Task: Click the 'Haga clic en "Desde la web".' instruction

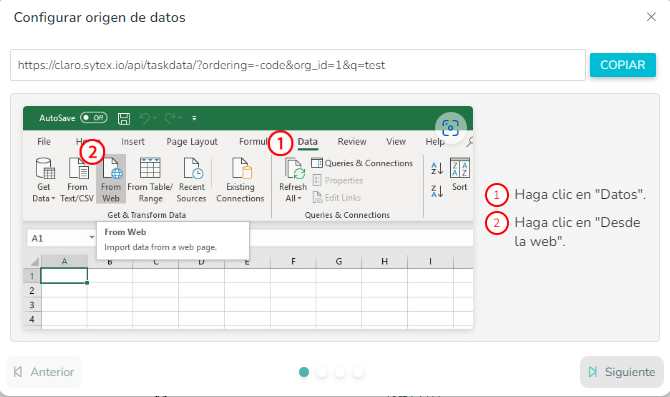Action: (x=577, y=232)
